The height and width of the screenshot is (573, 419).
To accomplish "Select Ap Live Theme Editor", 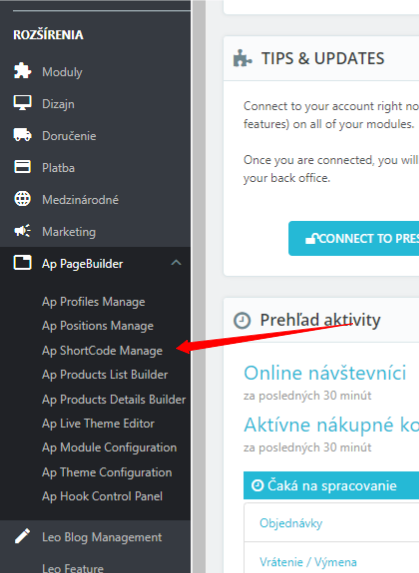I will [x=98, y=423].
